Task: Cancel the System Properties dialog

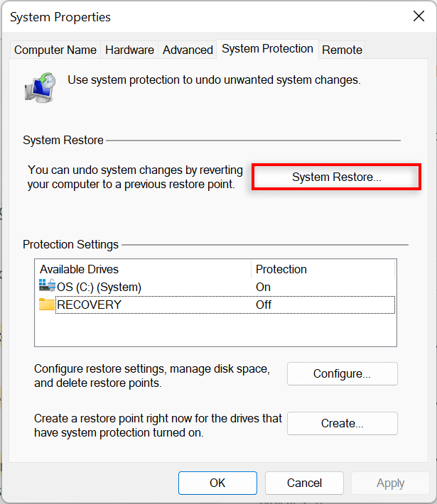Action: click(304, 483)
